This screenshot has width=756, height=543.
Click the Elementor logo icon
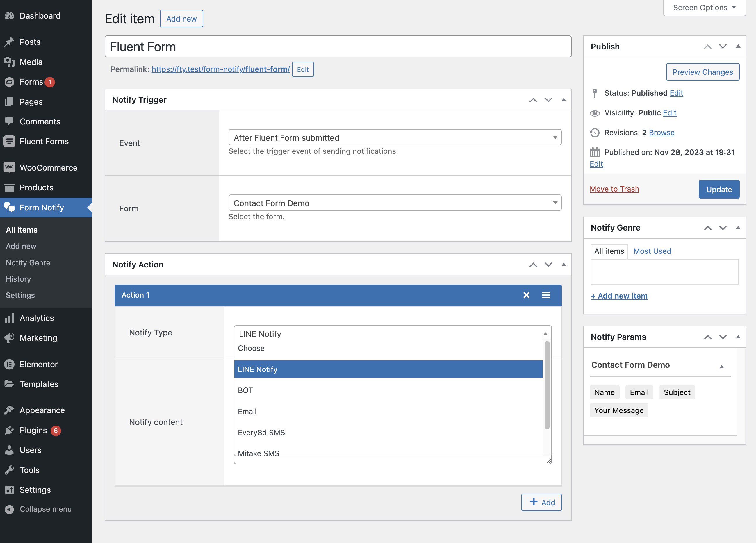[x=9, y=364]
